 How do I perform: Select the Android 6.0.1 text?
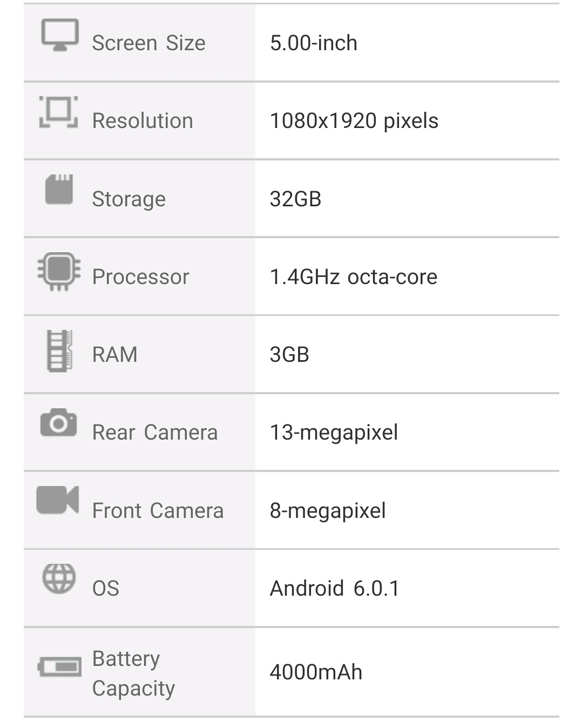click(335, 589)
